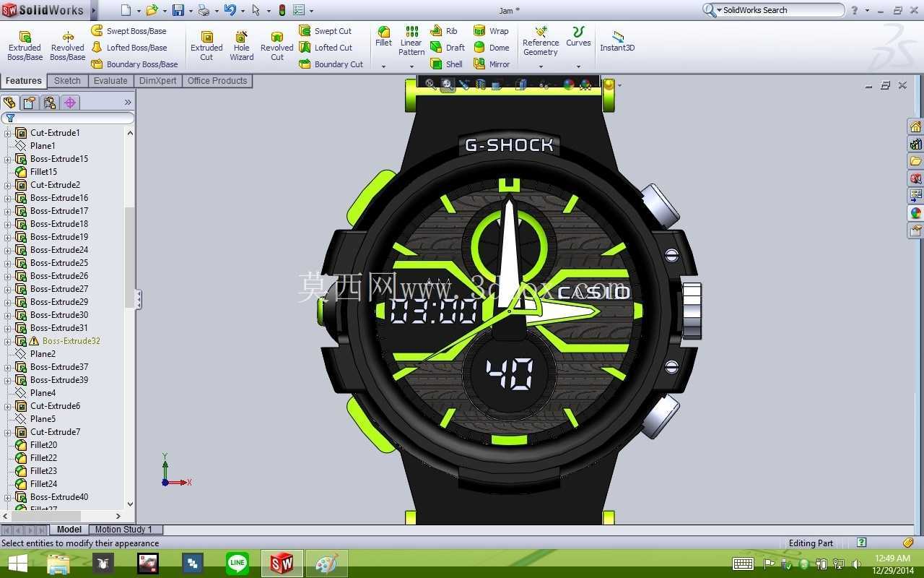This screenshot has height=578, width=924.
Task: Select the Shell tool
Action: click(x=447, y=64)
